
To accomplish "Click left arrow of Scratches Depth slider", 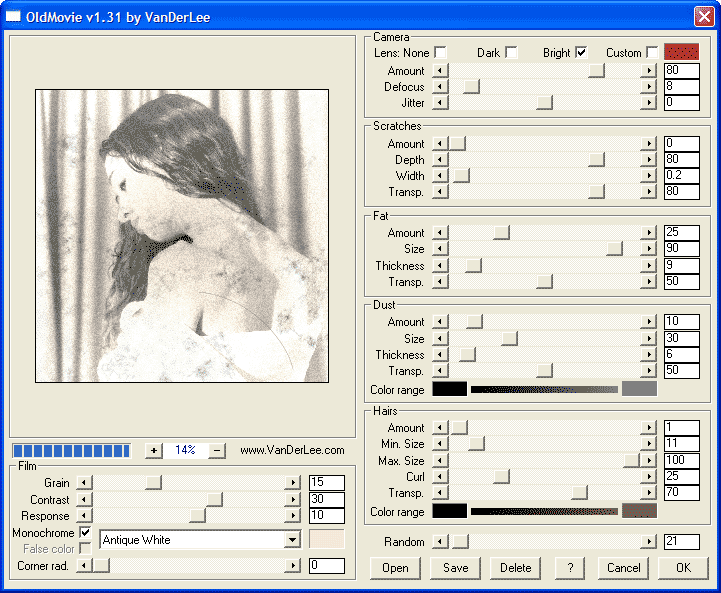I will pyautogui.click(x=439, y=160).
